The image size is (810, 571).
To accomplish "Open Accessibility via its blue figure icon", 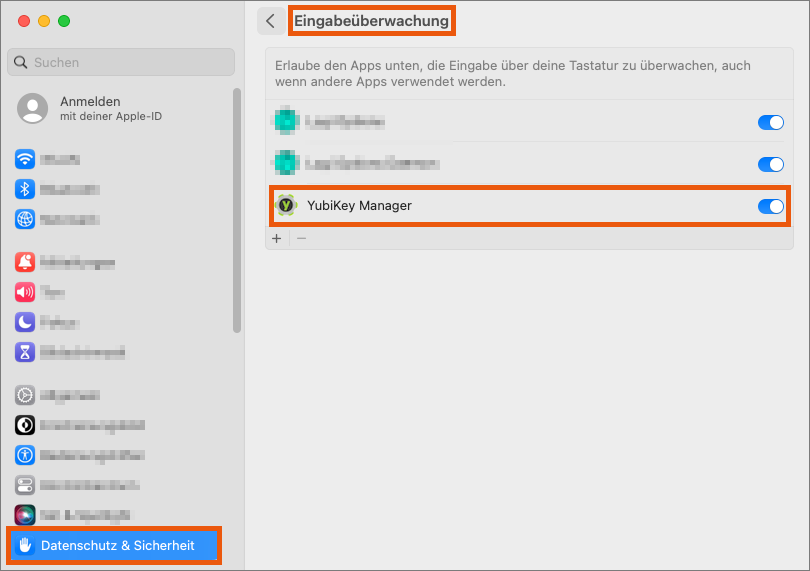I will coord(25,455).
